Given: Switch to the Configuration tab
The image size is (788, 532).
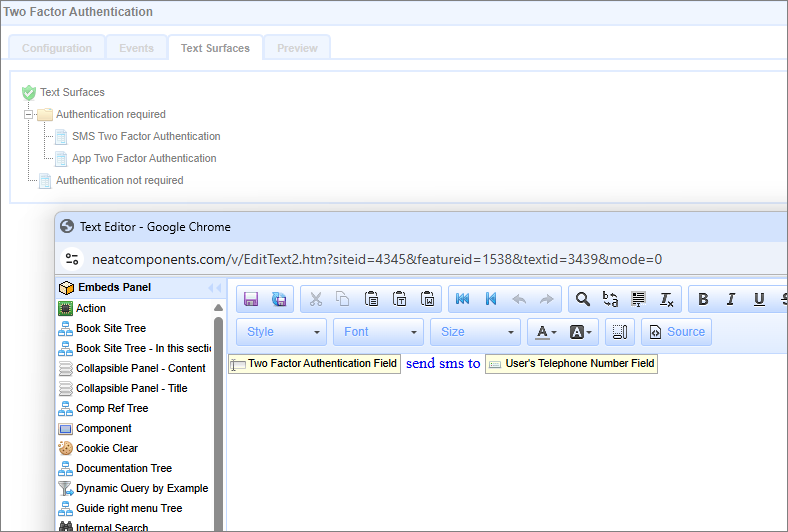Looking at the screenshot, I should point(57,48).
